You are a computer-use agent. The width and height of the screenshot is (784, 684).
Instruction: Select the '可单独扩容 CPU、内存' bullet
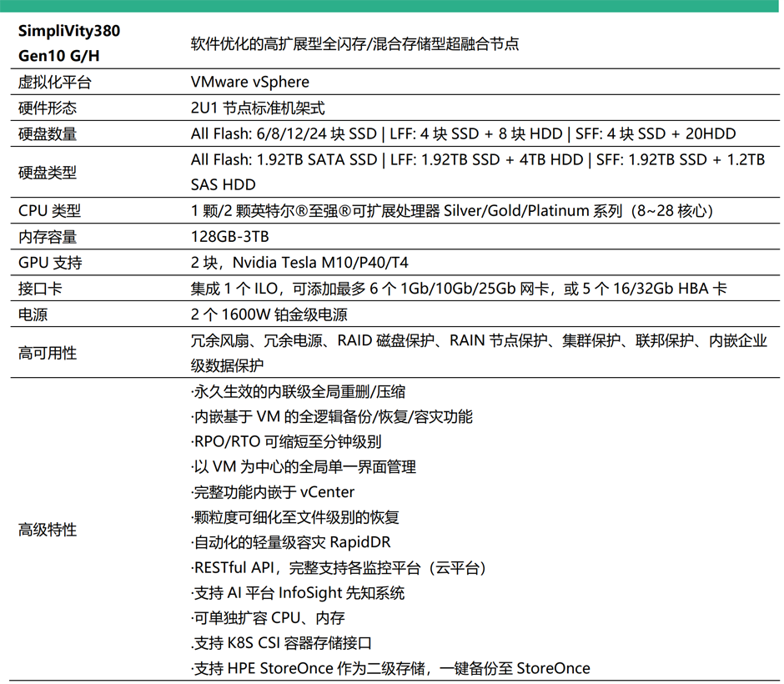click(268, 618)
